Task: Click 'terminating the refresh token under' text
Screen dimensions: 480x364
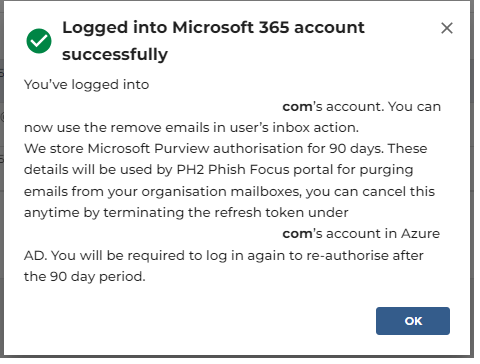Action: (226, 213)
